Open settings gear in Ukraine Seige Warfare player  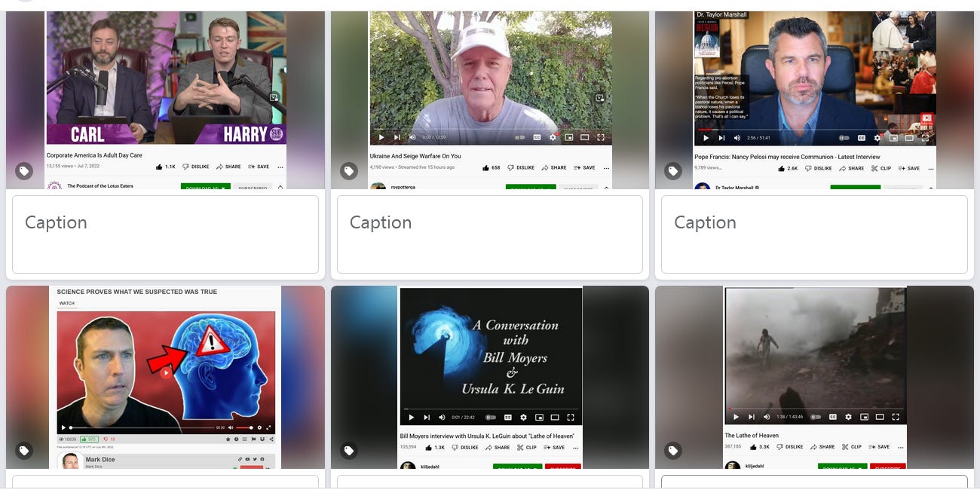coord(553,137)
